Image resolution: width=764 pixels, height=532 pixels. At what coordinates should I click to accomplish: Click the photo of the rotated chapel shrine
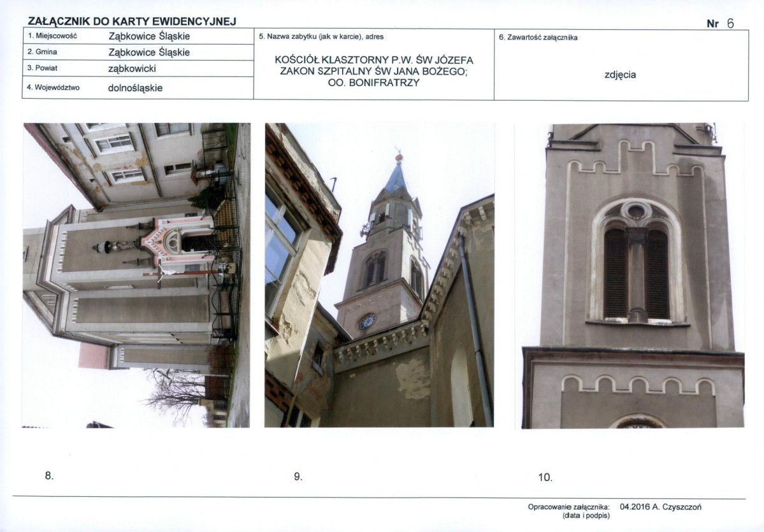pyautogui.click(x=136, y=275)
